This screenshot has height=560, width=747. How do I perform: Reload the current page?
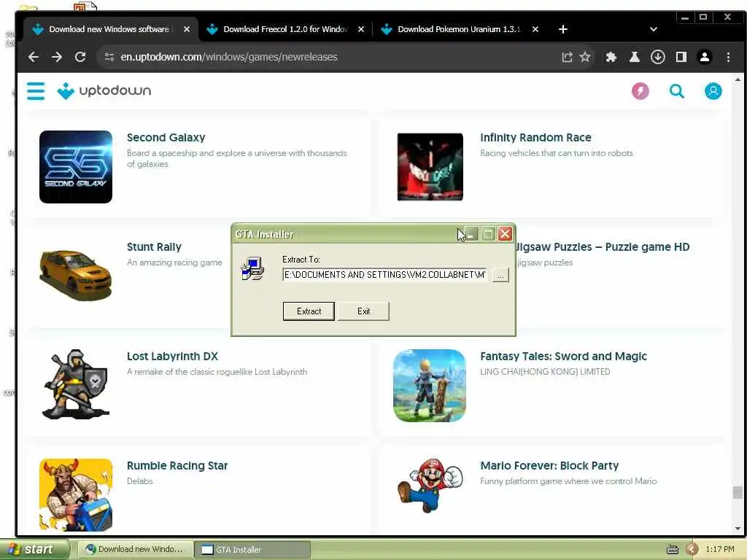pyautogui.click(x=80, y=57)
